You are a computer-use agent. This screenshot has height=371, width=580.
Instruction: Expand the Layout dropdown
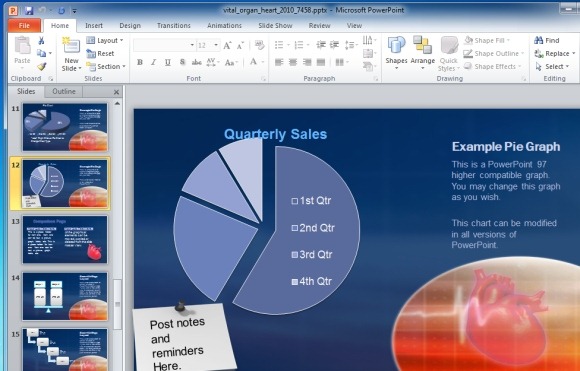(105, 40)
